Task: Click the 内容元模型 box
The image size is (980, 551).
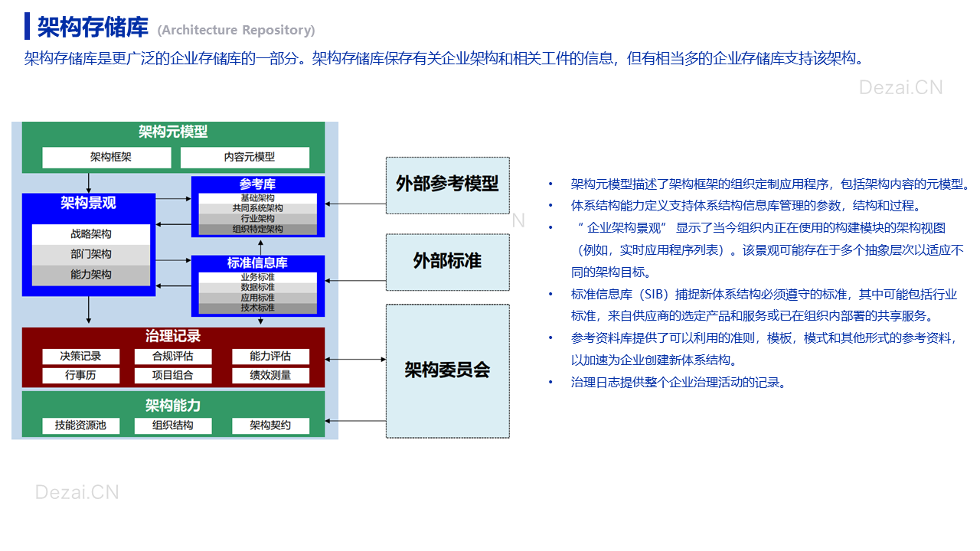Action: [245, 158]
